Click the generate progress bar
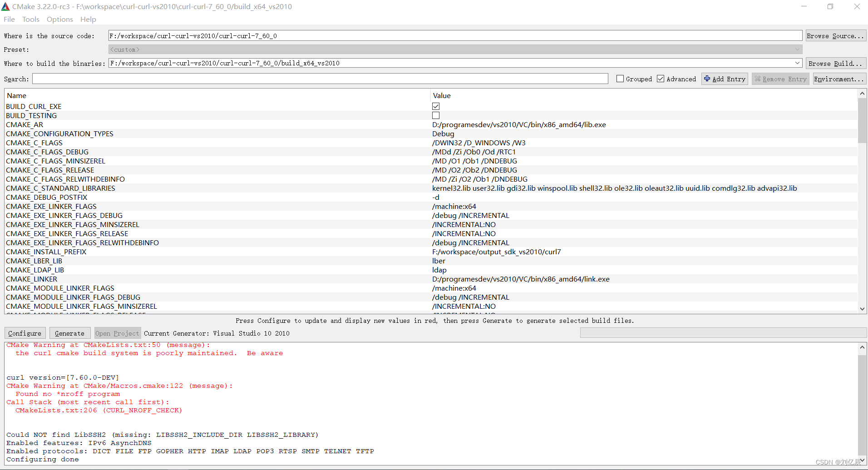The image size is (868, 470). (x=723, y=333)
